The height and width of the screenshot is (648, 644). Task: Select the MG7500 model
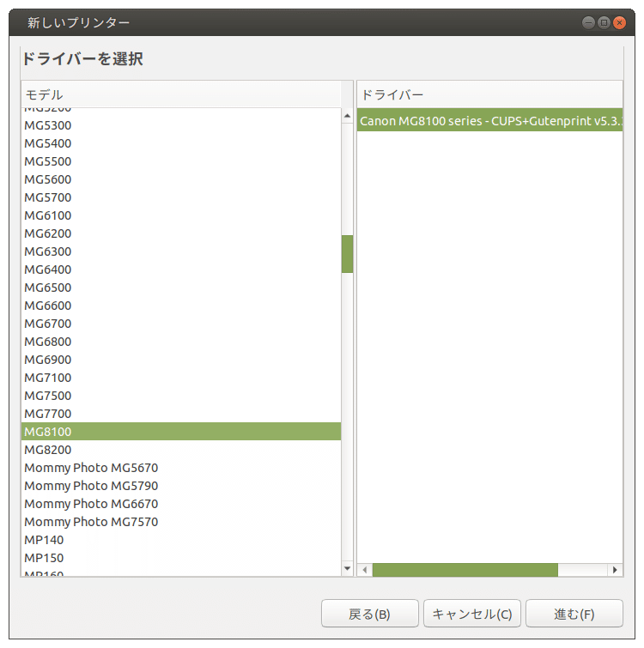tap(181, 396)
